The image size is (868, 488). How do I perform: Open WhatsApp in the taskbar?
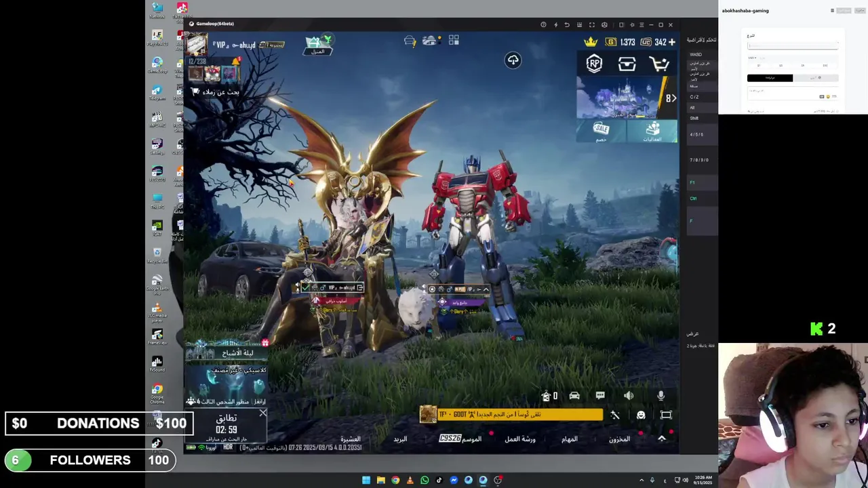pos(425,480)
